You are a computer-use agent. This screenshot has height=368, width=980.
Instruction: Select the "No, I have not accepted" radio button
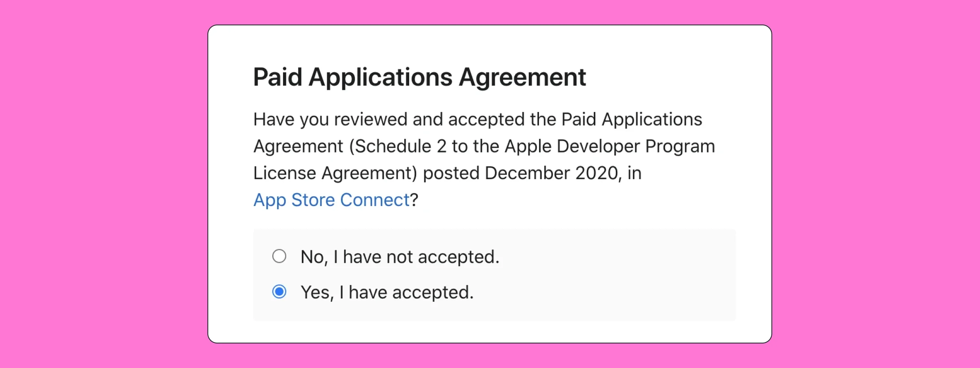click(279, 256)
